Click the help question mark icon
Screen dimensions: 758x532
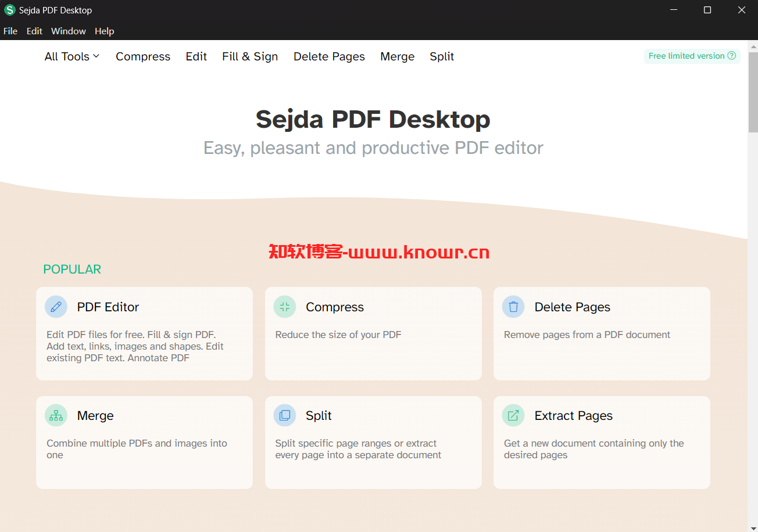[x=732, y=56]
